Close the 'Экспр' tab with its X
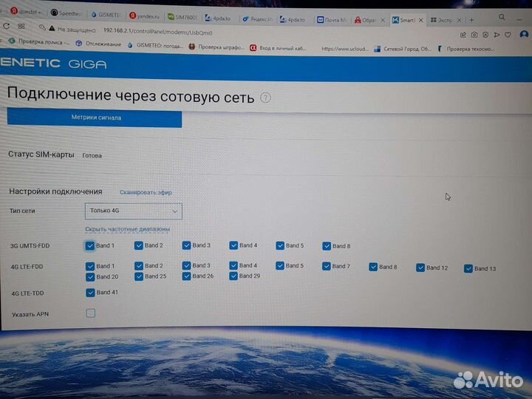This screenshot has width=532, height=399. pos(459,21)
